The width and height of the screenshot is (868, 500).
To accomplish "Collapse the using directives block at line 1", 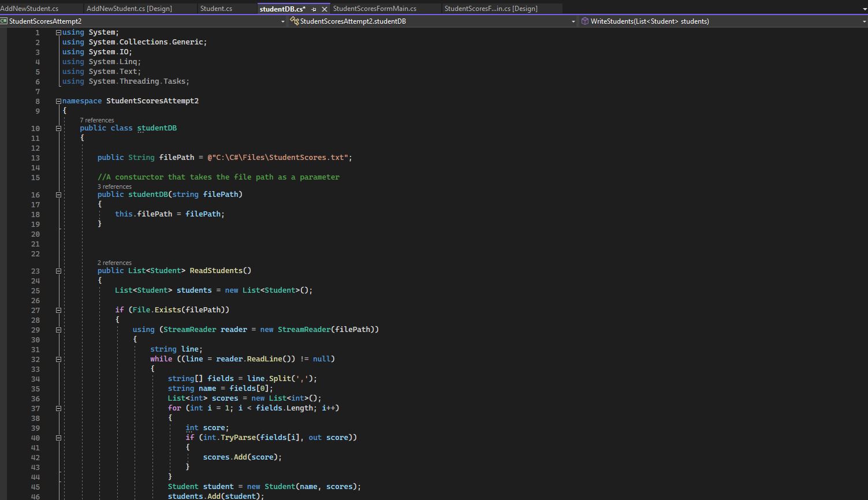I will [58, 33].
